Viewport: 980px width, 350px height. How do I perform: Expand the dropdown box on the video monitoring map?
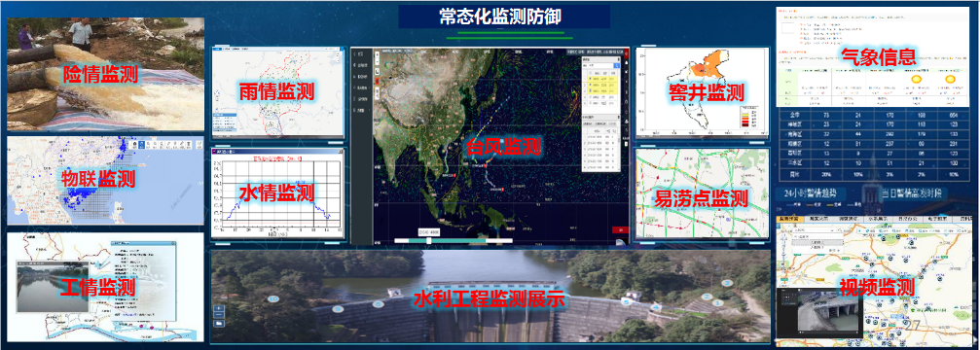(x=815, y=230)
